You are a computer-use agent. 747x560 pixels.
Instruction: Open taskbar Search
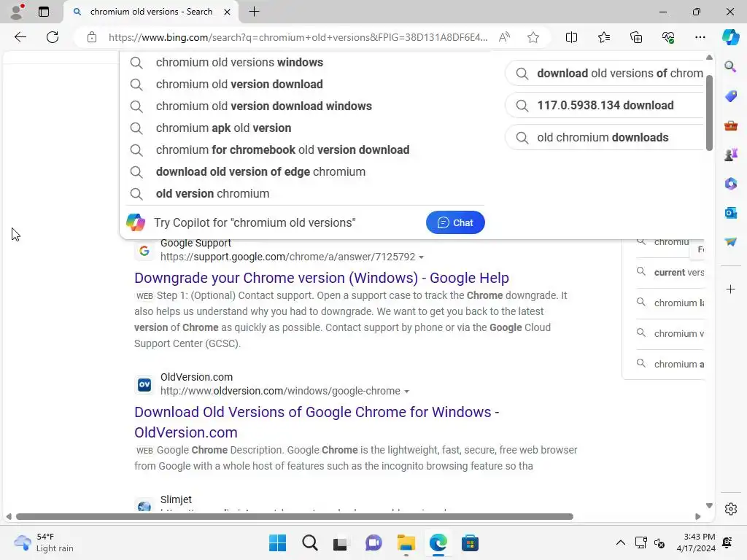coord(309,542)
